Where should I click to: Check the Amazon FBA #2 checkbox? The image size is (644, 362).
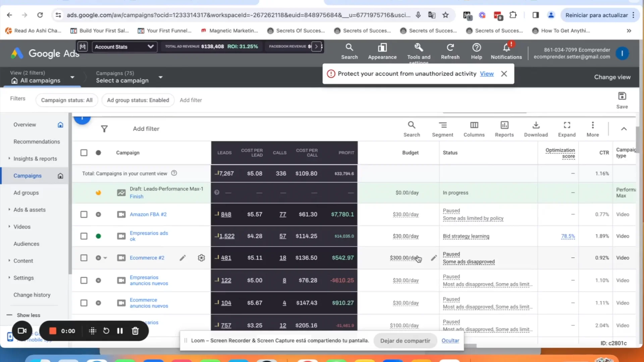coord(84,215)
